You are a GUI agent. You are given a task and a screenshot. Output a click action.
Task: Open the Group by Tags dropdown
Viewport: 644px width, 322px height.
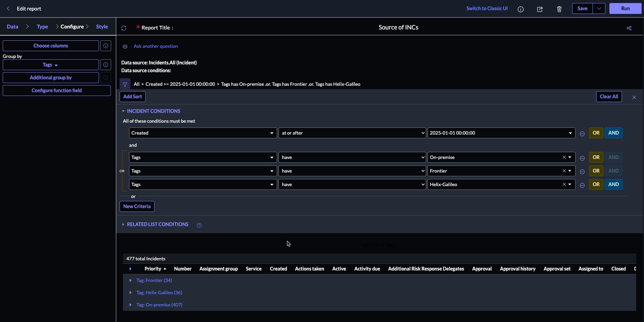coord(50,65)
